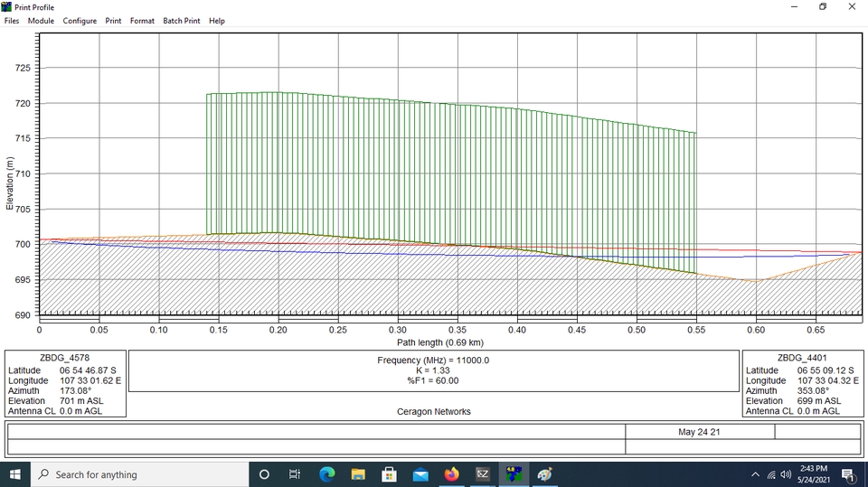Click the Print Profile app icon in title bar

[6, 6]
